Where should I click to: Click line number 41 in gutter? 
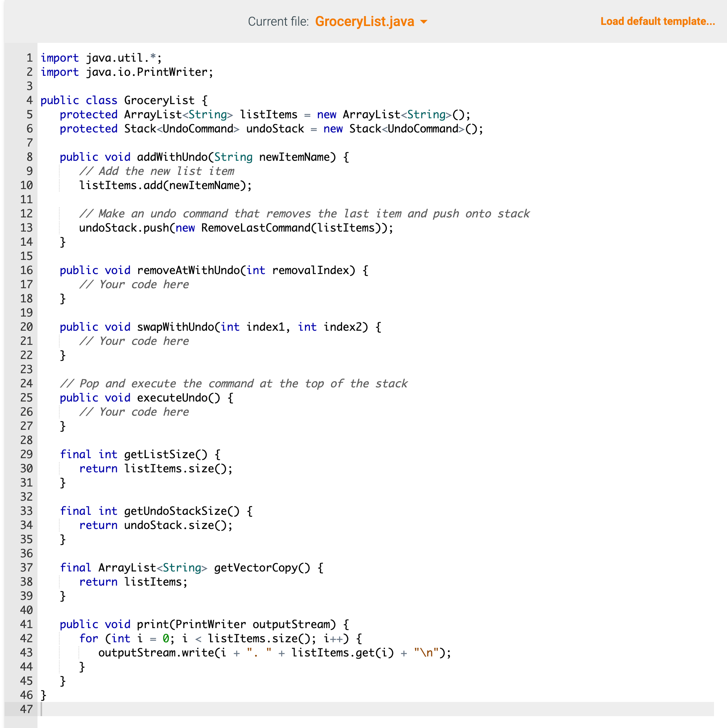(x=26, y=624)
